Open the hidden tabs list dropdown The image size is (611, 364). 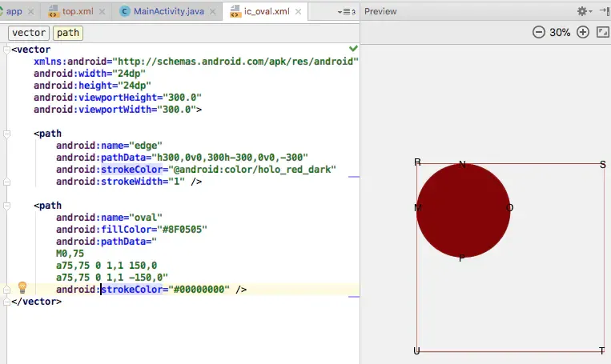click(x=347, y=12)
